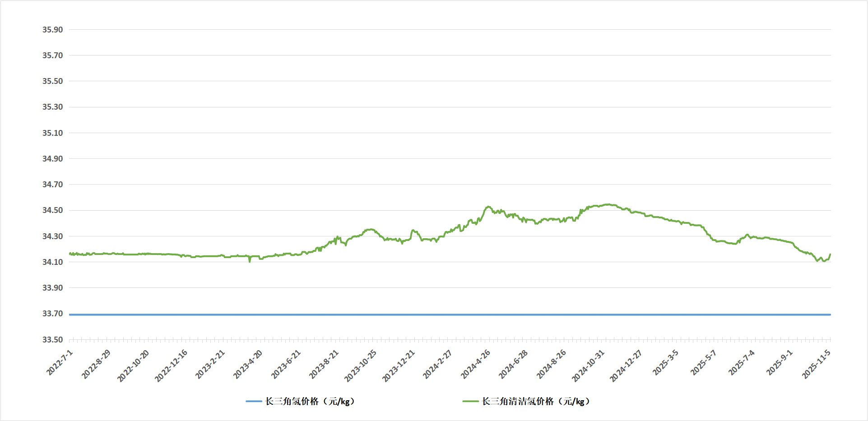Screen dimensions: 868x421
Task: Select the 2024-10-31 date on the x-axis
Action: [588, 366]
